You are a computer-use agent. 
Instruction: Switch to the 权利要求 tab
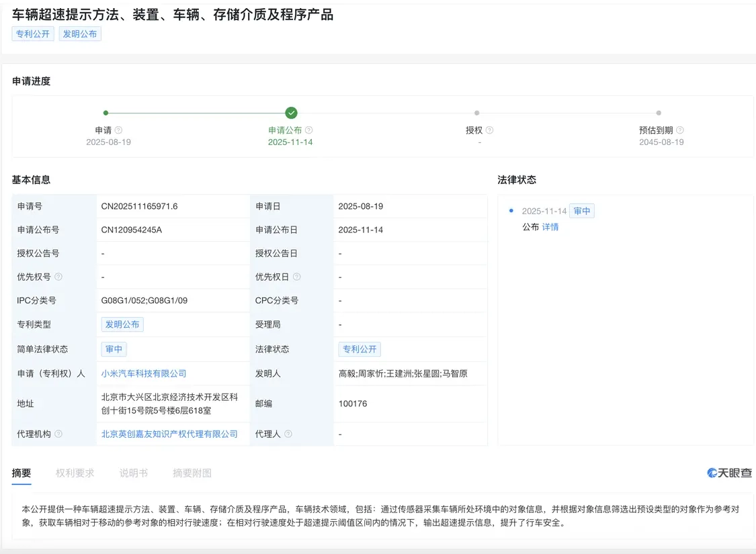[75, 473]
